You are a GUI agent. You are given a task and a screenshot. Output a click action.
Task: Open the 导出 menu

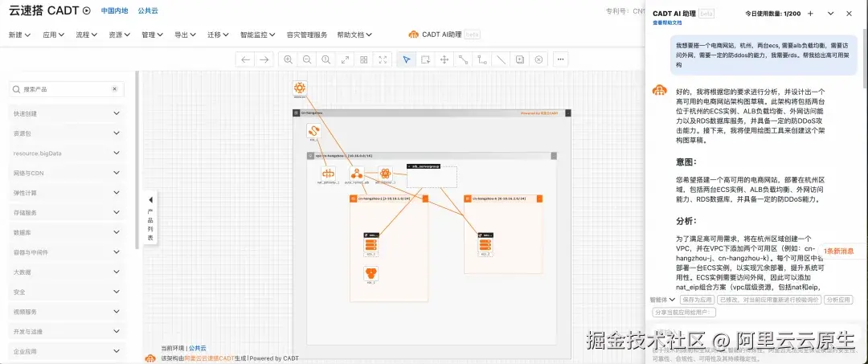click(186, 35)
